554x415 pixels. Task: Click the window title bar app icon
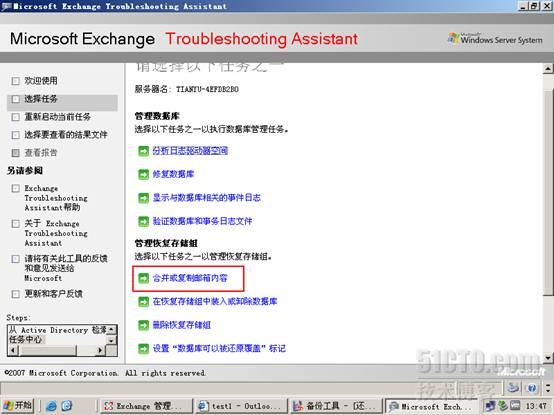[x=6, y=6]
